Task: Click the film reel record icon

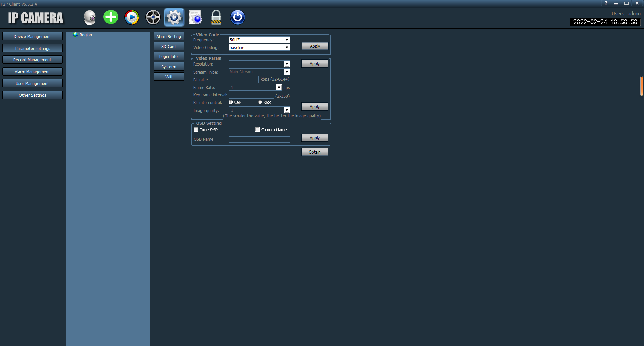Action: click(x=153, y=17)
